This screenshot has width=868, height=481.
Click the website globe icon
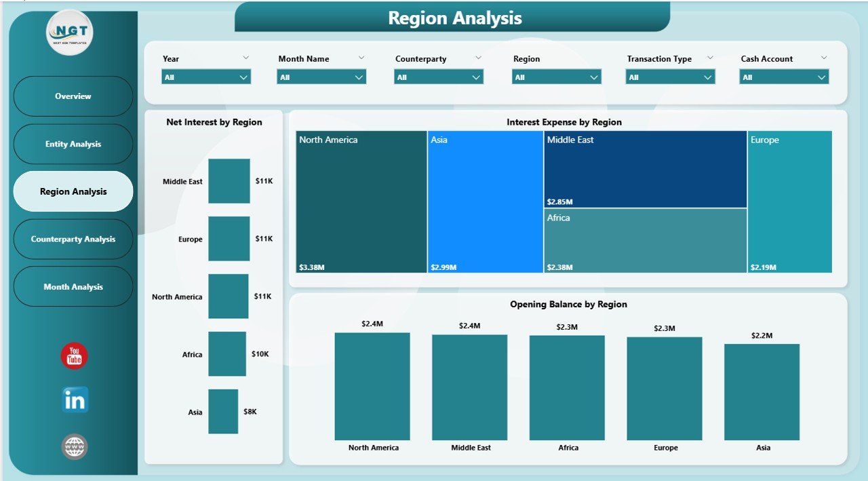(73, 446)
